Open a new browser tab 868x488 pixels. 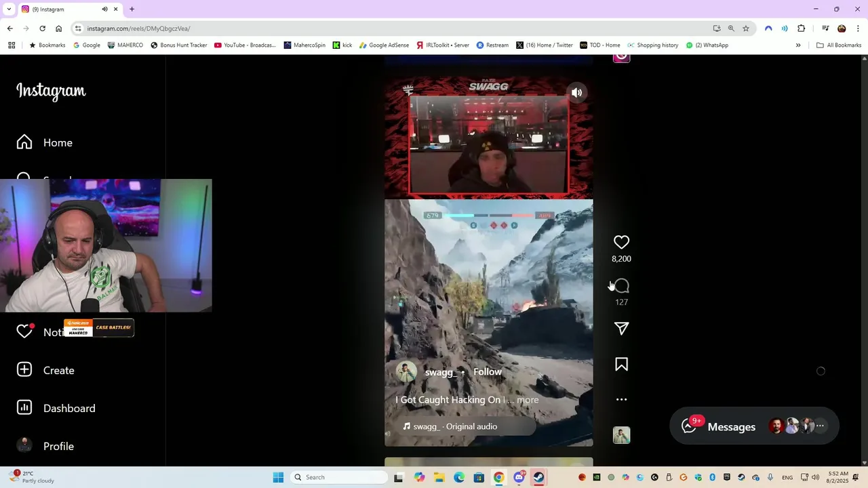tap(132, 9)
